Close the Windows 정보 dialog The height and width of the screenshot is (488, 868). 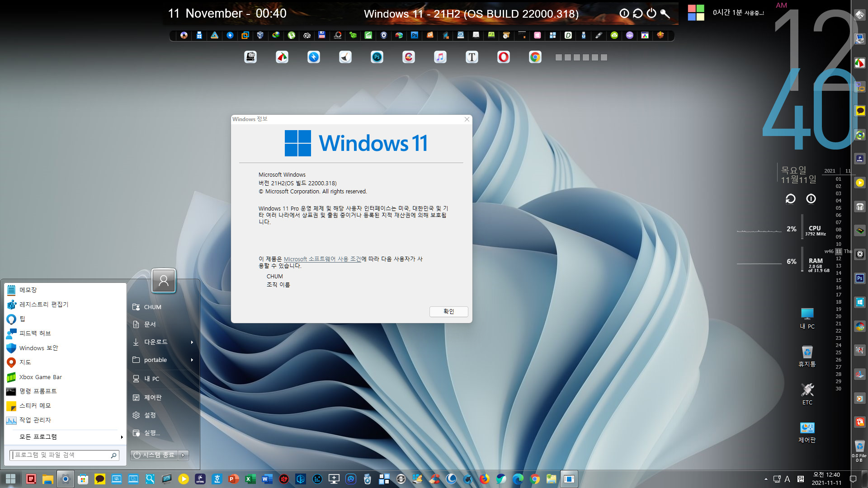pyautogui.click(x=467, y=119)
